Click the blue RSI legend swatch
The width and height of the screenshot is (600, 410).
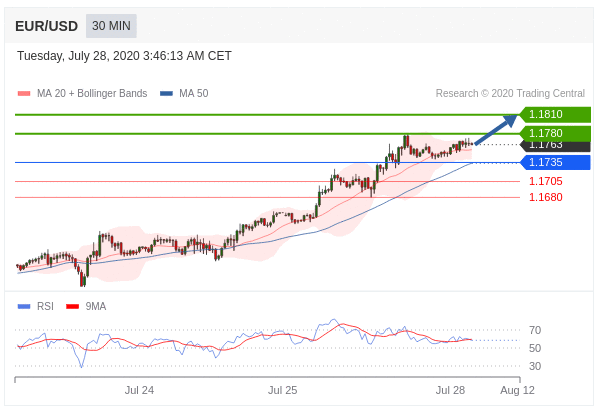(24, 306)
